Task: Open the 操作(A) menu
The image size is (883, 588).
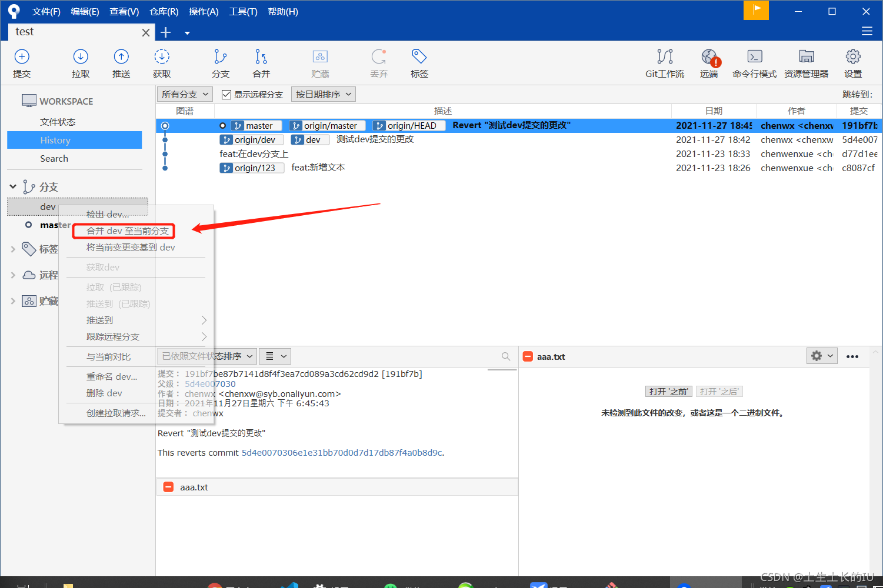Action: click(204, 11)
